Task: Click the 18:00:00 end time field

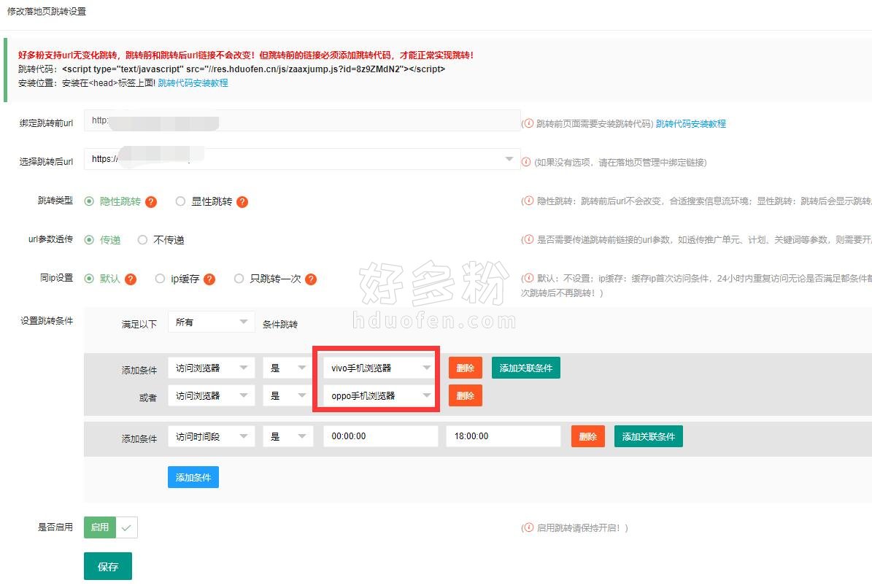Action: tap(503, 436)
